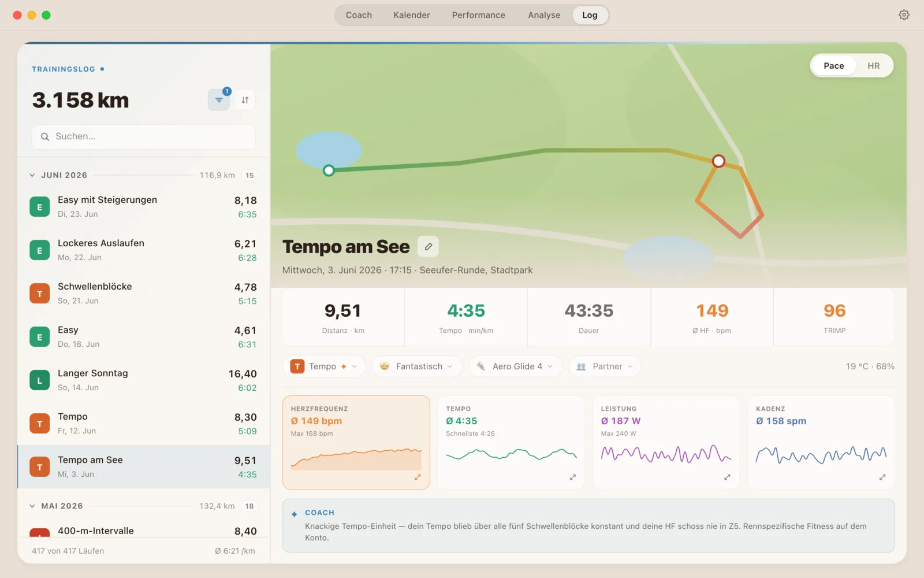Click the 43:35 Dauer stat
The width and height of the screenshot is (924, 578).
[x=589, y=317]
